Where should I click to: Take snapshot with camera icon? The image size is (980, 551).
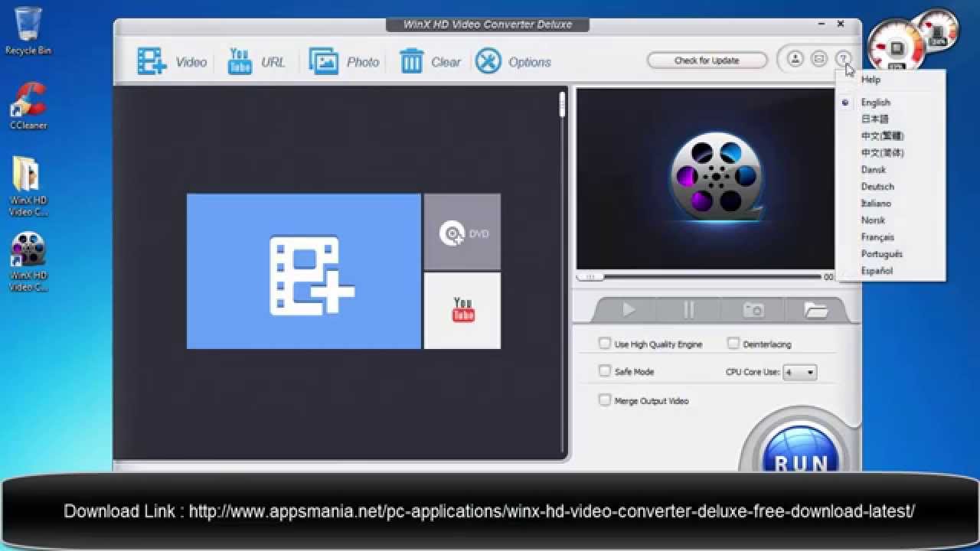click(753, 310)
